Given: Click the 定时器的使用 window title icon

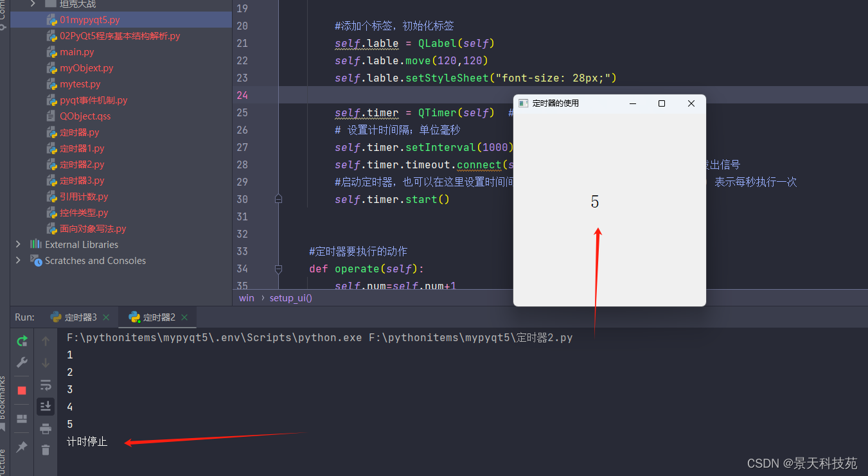Looking at the screenshot, I should (523, 103).
